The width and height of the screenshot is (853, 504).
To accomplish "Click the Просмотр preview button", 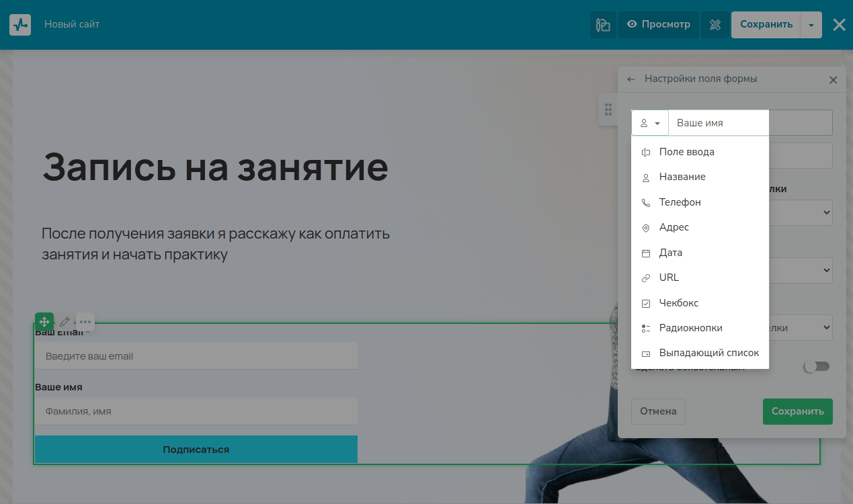I will pyautogui.click(x=659, y=25).
